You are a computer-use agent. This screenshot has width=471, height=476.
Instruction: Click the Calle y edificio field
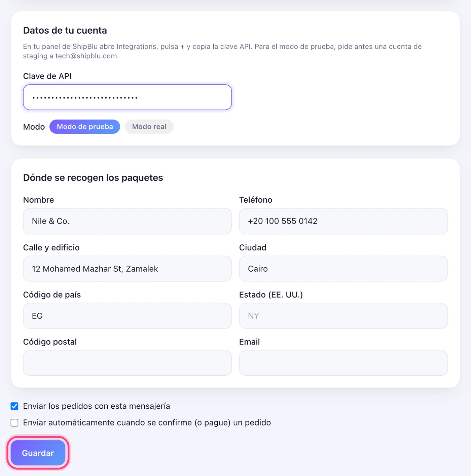click(127, 269)
